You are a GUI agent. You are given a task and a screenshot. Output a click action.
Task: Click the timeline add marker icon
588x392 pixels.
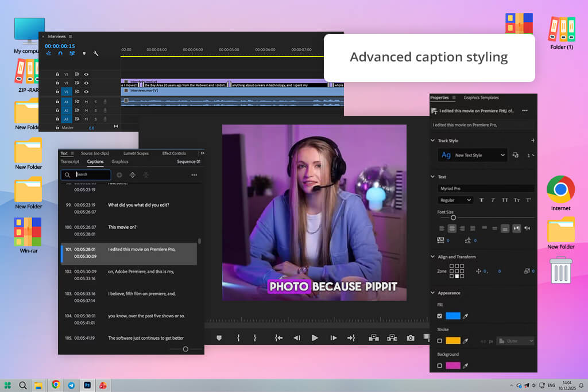pyautogui.click(x=84, y=53)
